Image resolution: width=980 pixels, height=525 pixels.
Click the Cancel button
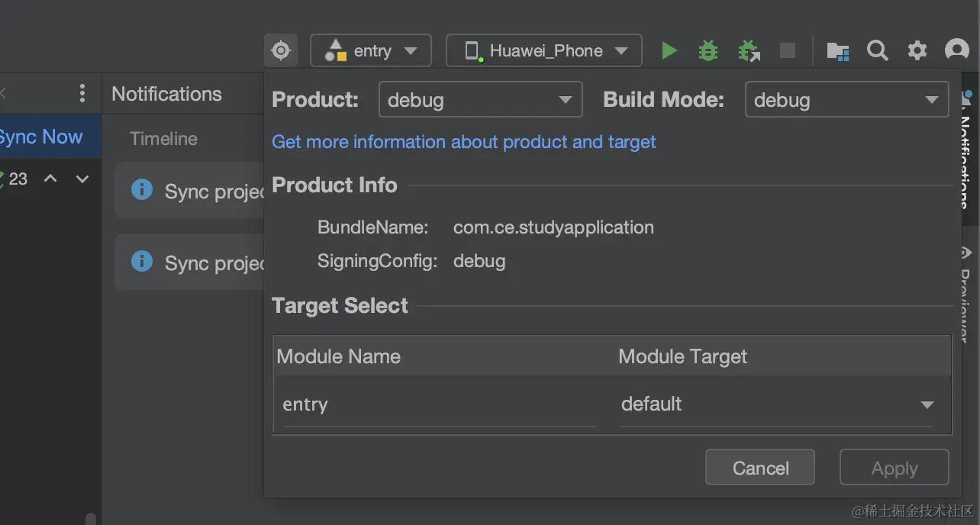760,468
